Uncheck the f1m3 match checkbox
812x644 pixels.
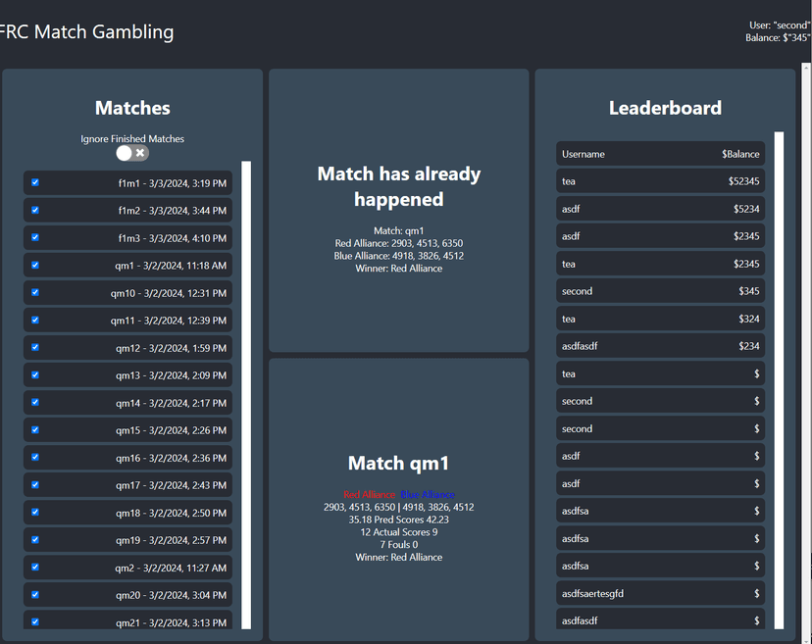pyautogui.click(x=35, y=237)
